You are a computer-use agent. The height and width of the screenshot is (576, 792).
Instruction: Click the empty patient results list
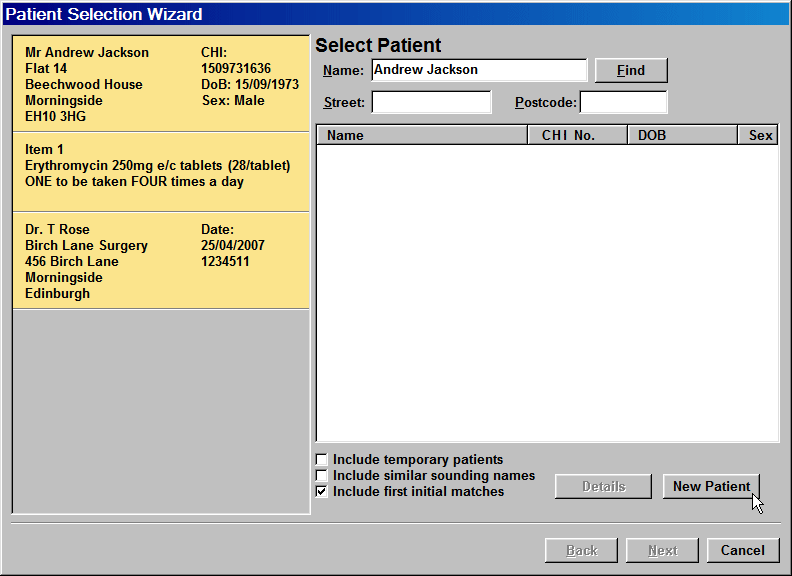tap(547, 292)
